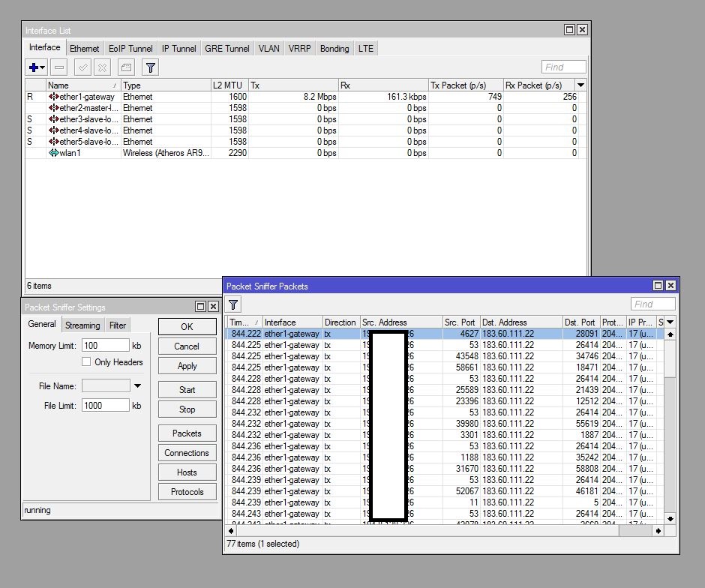705x588 pixels.
Task: Open the filter funnel in Interface List
Action: [x=151, y=67]
